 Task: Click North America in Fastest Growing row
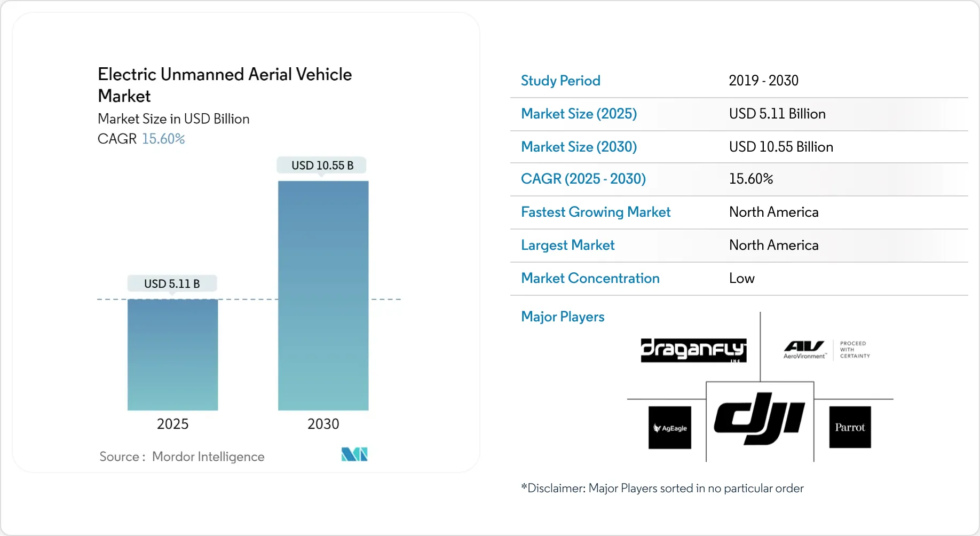[x=773, y=212]
